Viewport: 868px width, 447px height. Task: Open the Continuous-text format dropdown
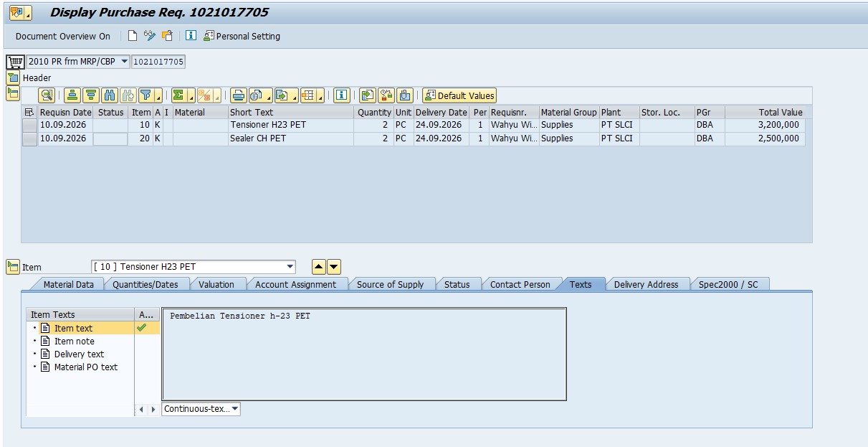201,409
